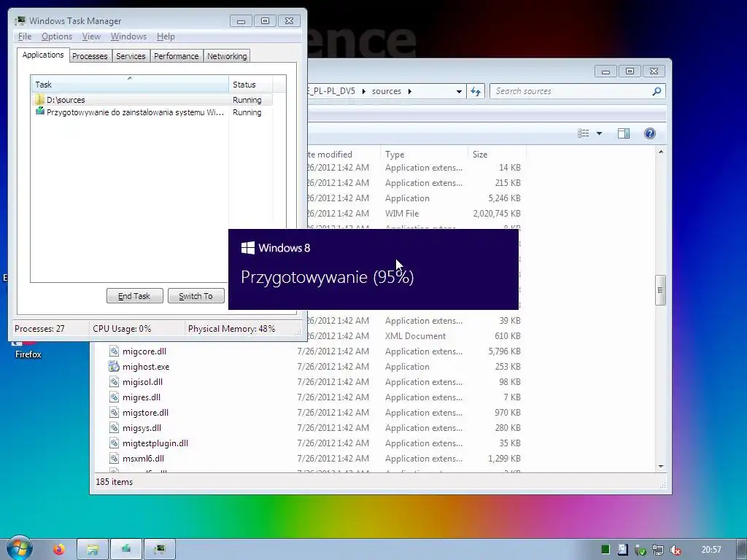Screen dimensions: 747x560
Task: Toggle the Explorer preview pane
Action: [x=624, y=133]
